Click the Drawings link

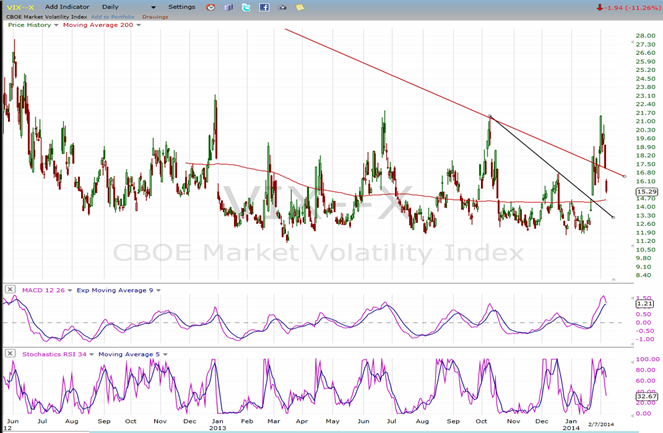click(155, 16)
